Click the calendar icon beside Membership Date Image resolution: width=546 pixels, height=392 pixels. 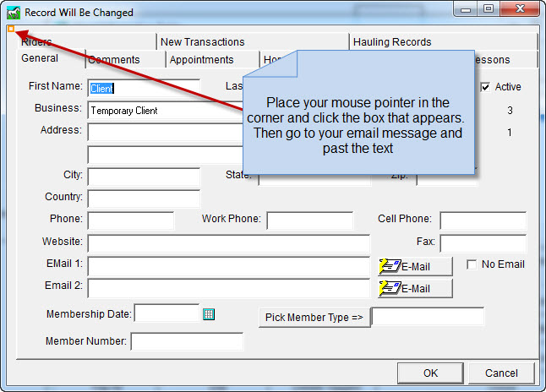point(209,314)
